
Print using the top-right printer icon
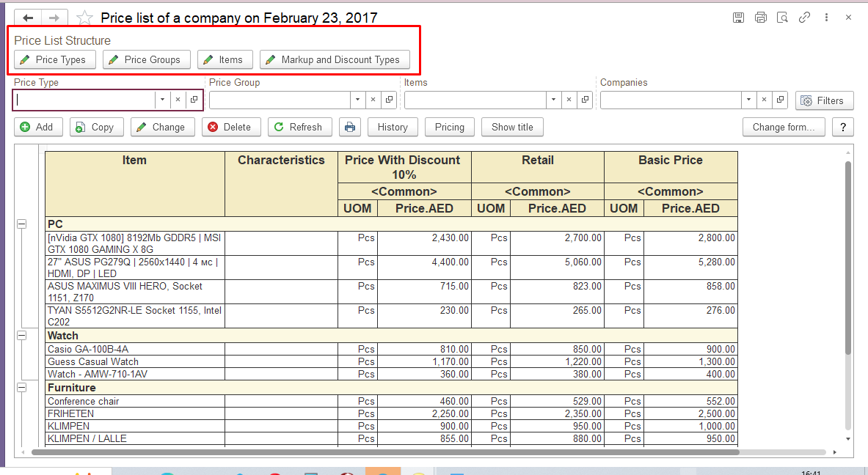[x=761, y=18]
